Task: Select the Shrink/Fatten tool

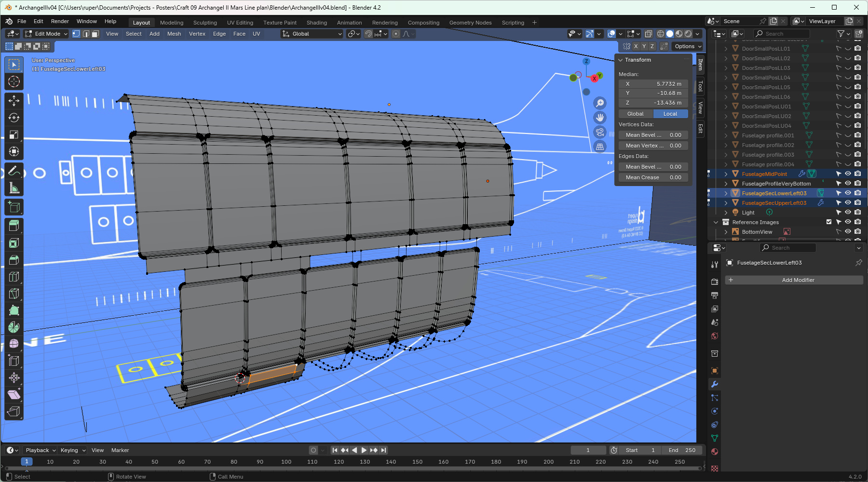Action: [14, 377]
